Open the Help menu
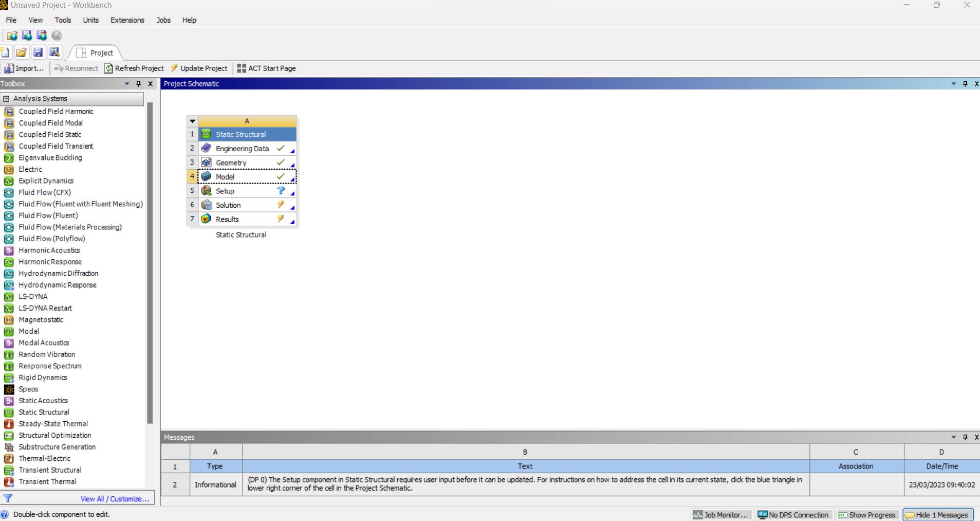The image size is (980, 521). tap(189, 20)
